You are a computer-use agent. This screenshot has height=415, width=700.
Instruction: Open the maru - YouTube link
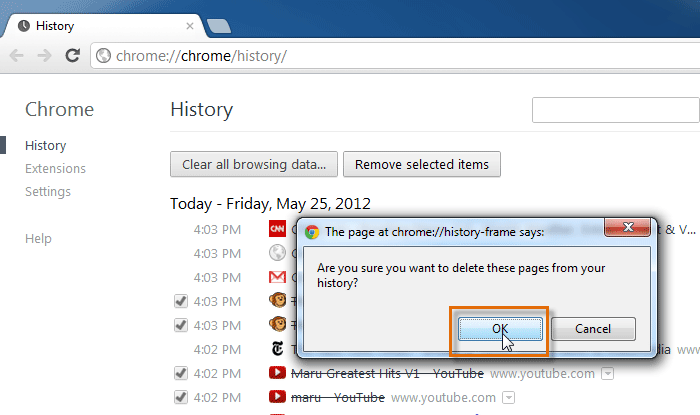(338, 398)
